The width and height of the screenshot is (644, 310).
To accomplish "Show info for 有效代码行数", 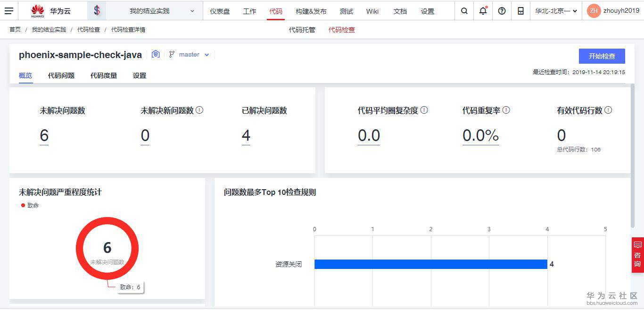I will [608, 110].
